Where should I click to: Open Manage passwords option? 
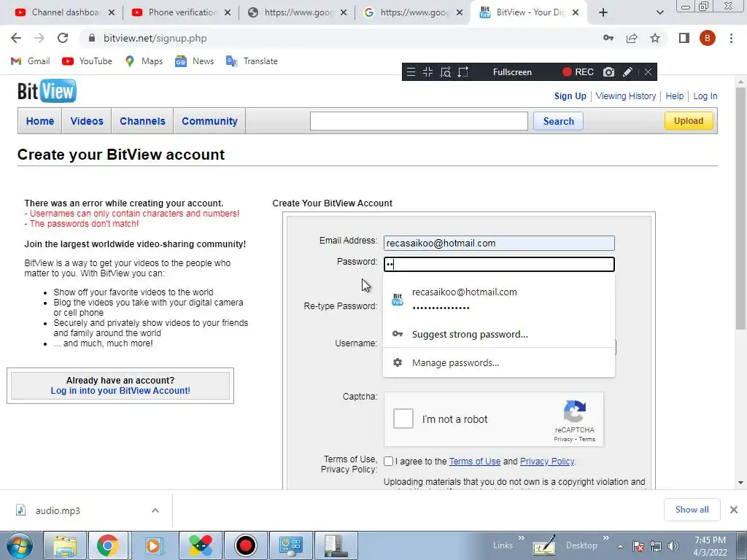499,363
